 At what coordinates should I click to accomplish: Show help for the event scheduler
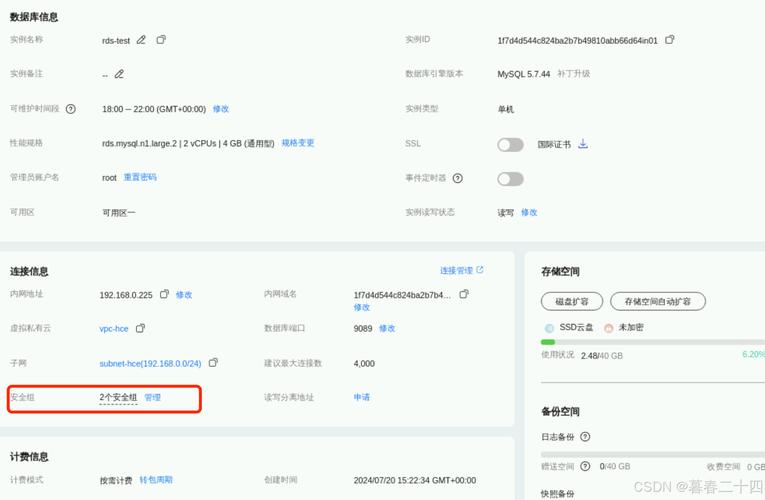[458, 178]
